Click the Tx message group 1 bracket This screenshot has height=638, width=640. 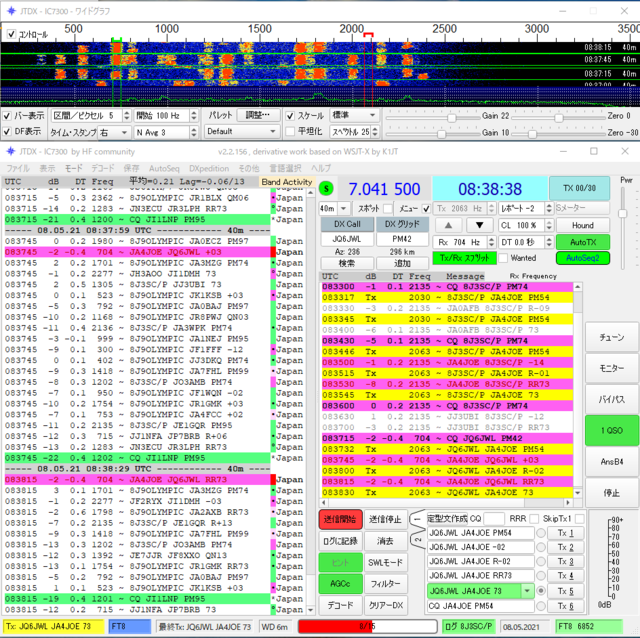pos(417,519)
